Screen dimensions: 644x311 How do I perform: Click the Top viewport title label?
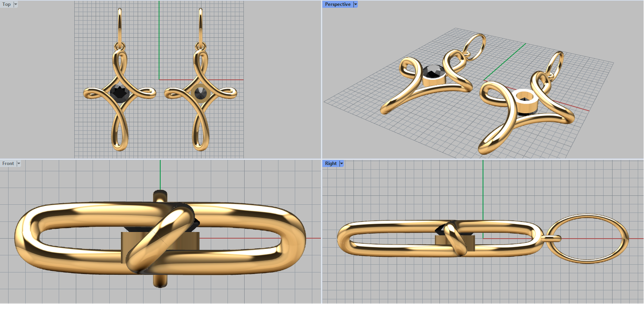[x=6, y=4]
